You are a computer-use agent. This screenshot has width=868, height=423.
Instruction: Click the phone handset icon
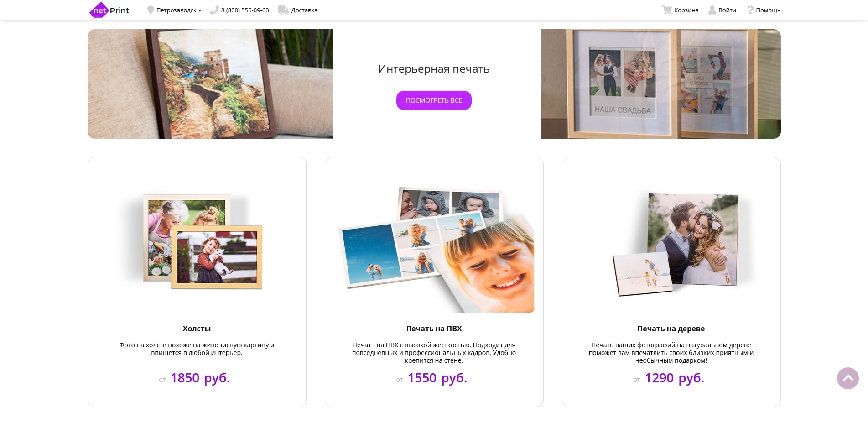point(214,10)
